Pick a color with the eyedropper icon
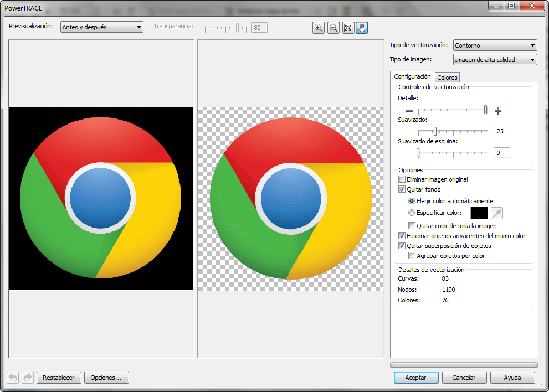The width and height of the screenshot is (549, 392). [496, 213]
